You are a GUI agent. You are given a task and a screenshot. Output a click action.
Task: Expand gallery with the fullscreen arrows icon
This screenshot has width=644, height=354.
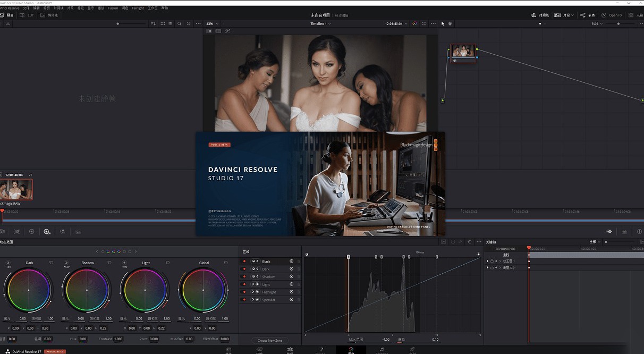coord(189,24)
